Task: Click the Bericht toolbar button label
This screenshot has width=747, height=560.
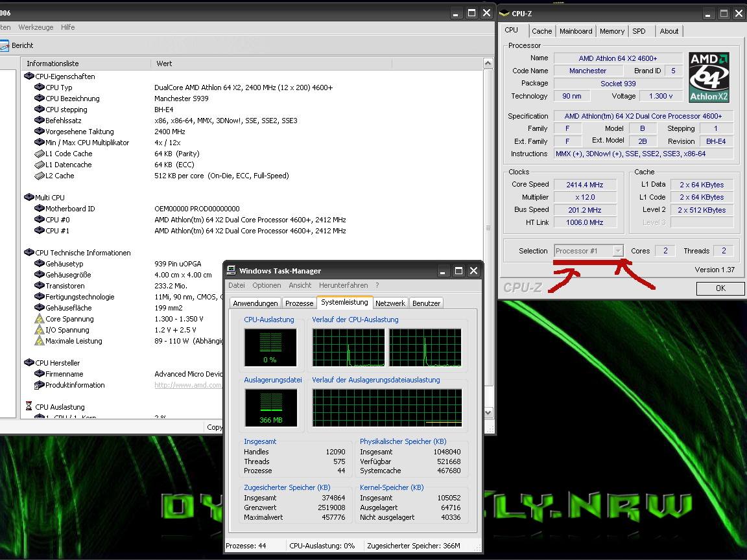Action: coord(23,46)
